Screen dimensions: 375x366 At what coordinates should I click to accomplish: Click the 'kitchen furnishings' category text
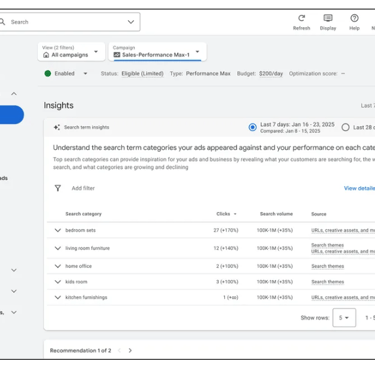click(86, 297)
